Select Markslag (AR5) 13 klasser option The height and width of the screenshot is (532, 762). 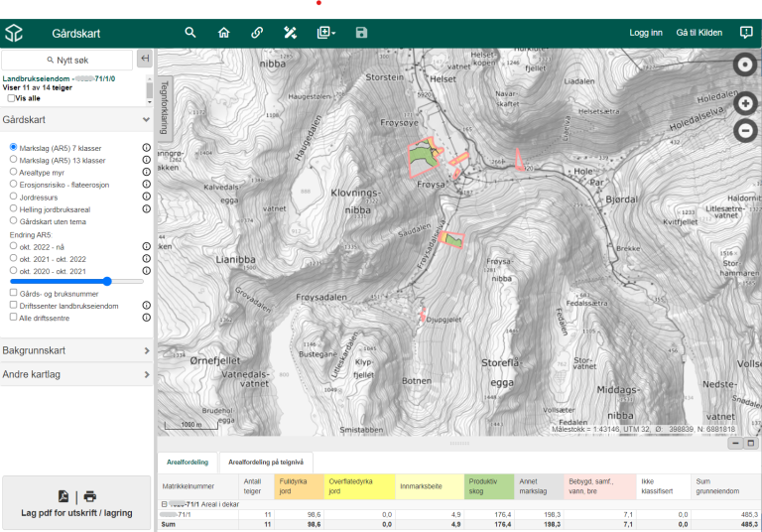[x=14, y=160]
